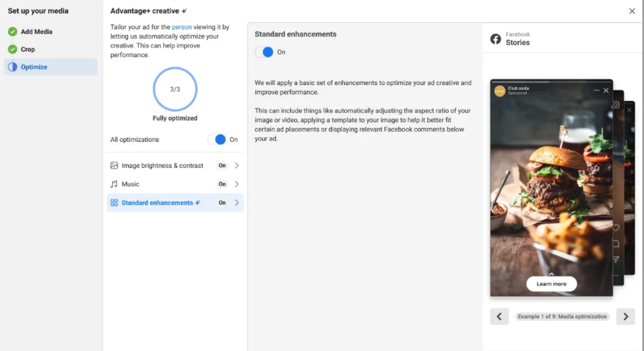The width and height of the screenshot is (644, 351).
Task: Expand the Music enhancement row chevron
Action: [236, 184]
